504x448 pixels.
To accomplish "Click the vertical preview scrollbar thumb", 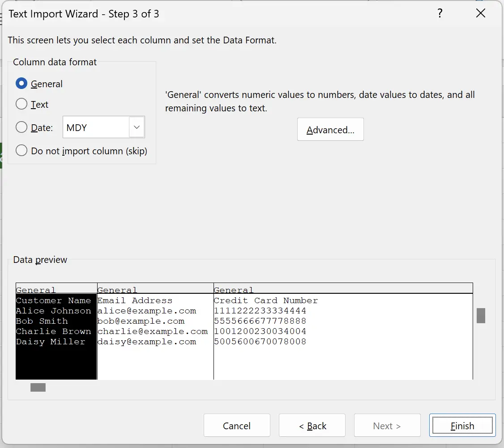I will pos(481,316).
